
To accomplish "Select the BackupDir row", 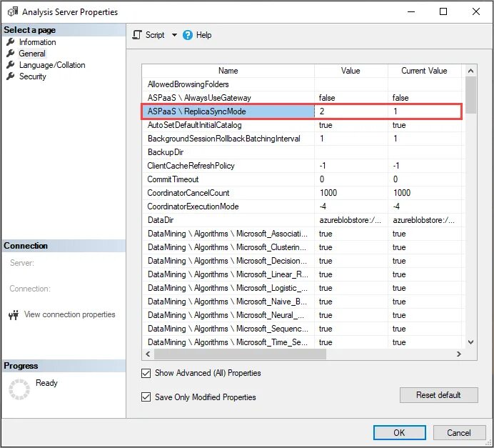I will pos(302,152).
